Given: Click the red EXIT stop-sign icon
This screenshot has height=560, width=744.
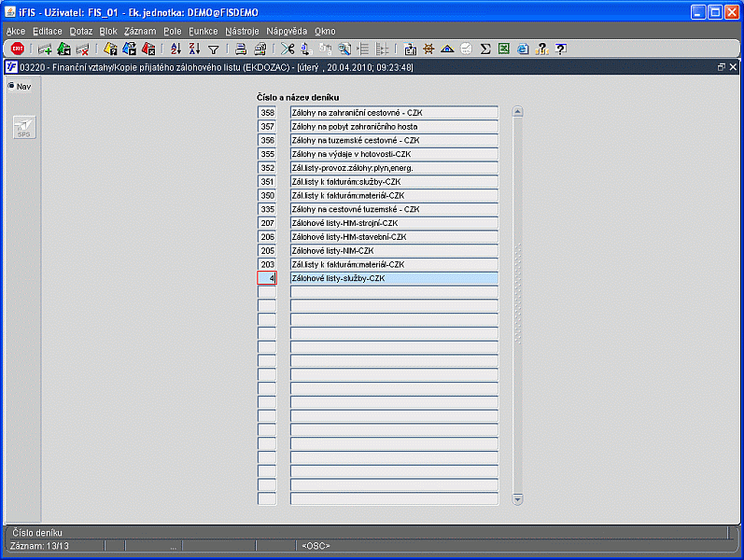Looking at the screenshot, I should click(18, 49).
